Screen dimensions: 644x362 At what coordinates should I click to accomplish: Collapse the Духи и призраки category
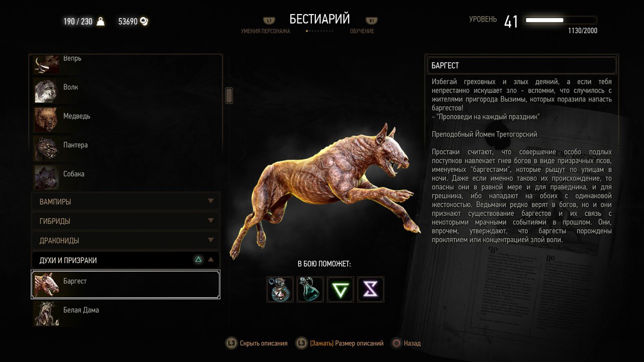point(126,260)
